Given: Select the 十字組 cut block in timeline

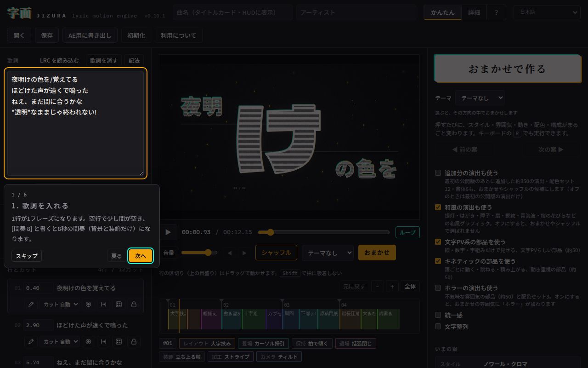Looking at the screenshot, I should 253,319.
